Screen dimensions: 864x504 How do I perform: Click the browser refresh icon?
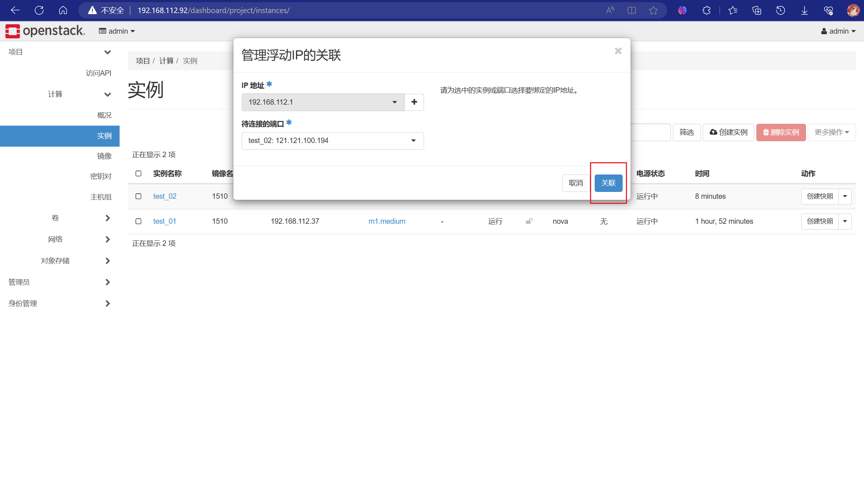[39, 10]
